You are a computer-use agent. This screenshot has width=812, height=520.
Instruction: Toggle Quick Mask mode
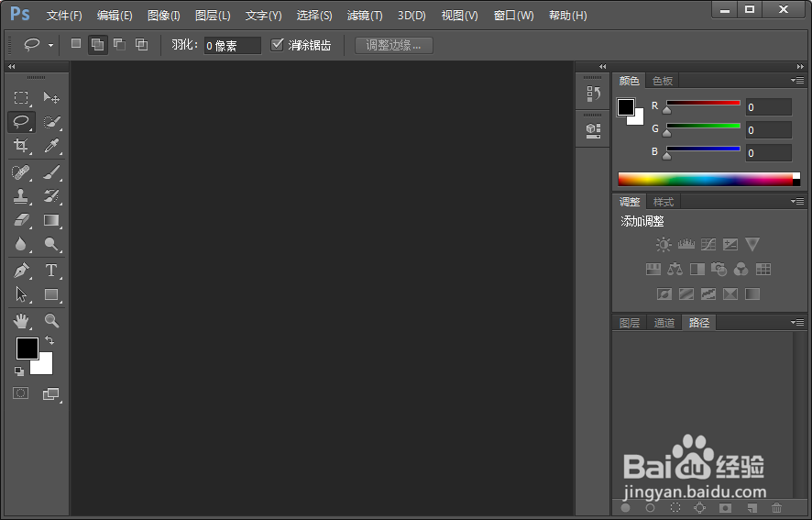[21, 393]
